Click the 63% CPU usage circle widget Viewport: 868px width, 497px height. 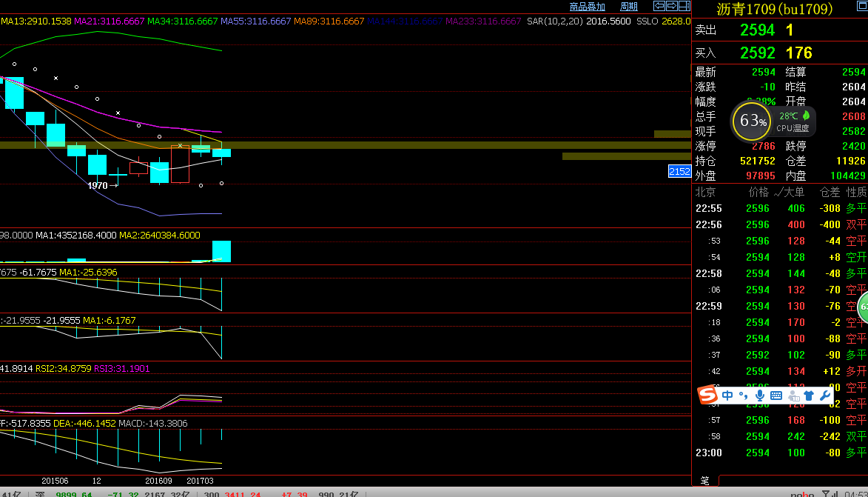(x=752, y=121)
